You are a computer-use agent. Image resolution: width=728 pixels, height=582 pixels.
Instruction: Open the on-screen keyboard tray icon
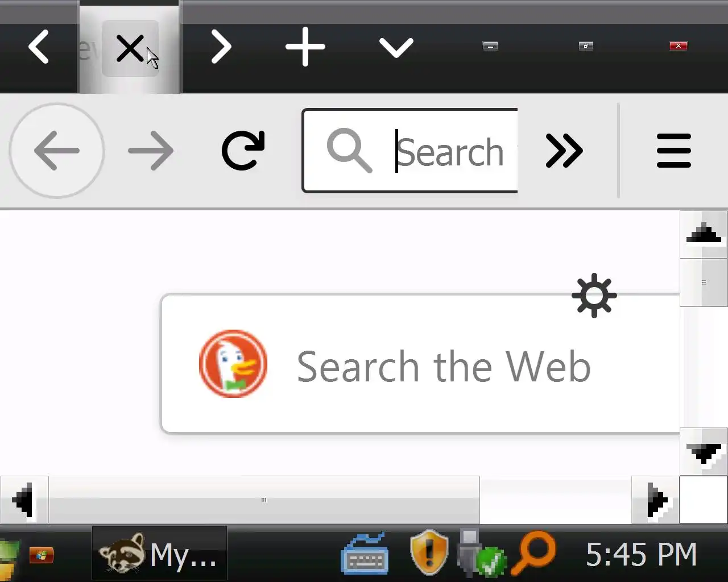pyautogui.click(x=365, y=554)
